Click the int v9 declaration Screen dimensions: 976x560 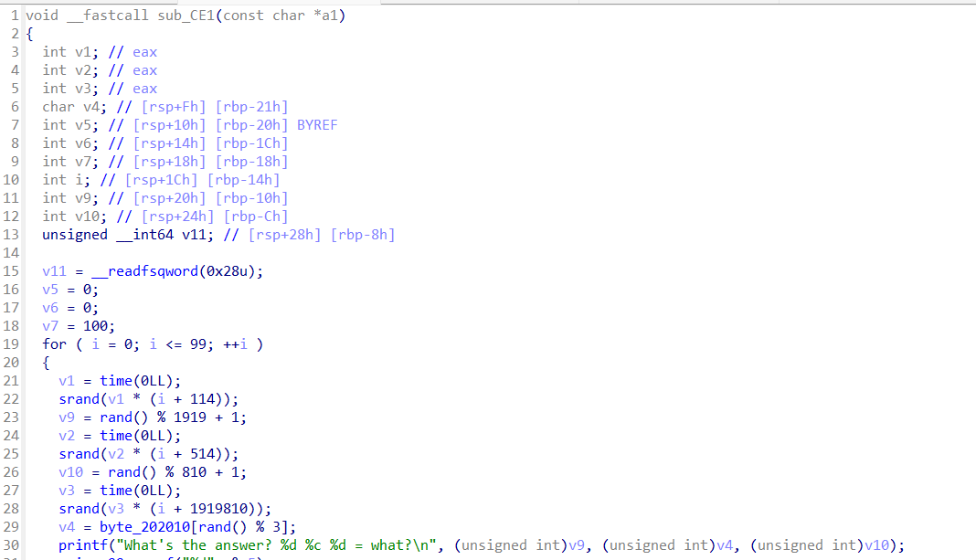[70, 198]
